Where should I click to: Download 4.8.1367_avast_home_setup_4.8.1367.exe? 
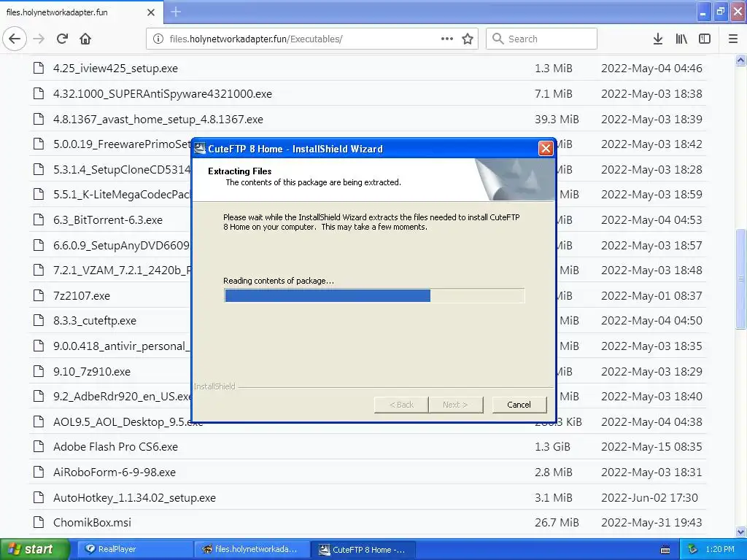[158, 120]
